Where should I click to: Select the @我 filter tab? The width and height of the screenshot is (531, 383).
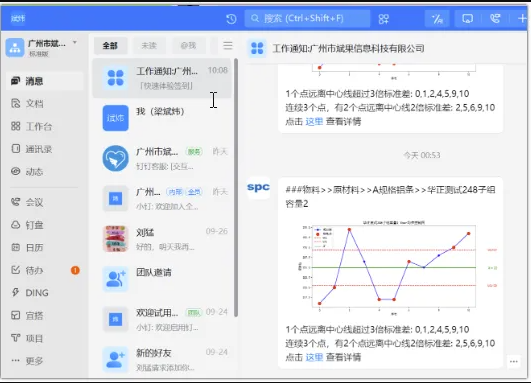(x=189, y=45)
